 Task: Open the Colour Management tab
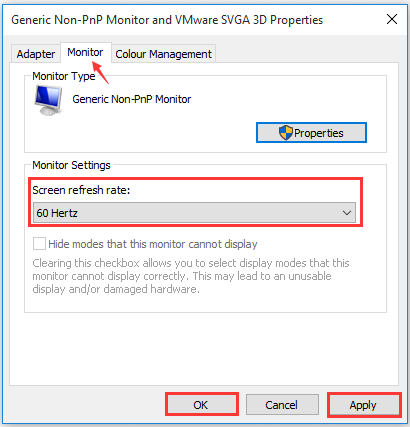click(163, 54)
